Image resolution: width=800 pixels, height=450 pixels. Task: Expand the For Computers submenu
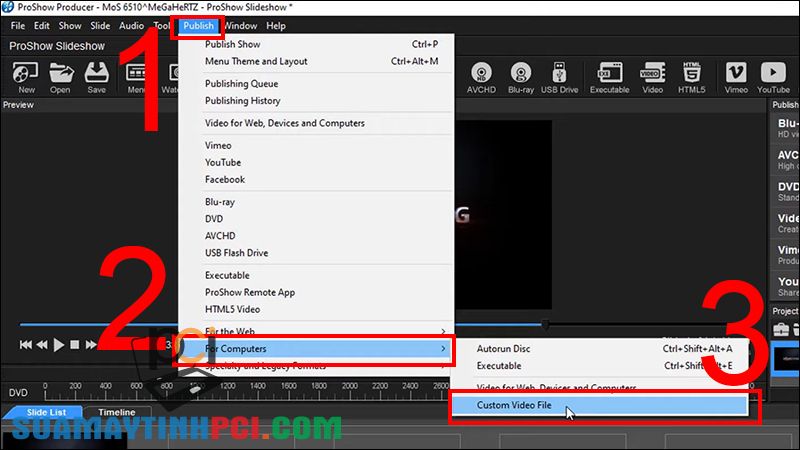pyautogui.click(x=316, y=349)
